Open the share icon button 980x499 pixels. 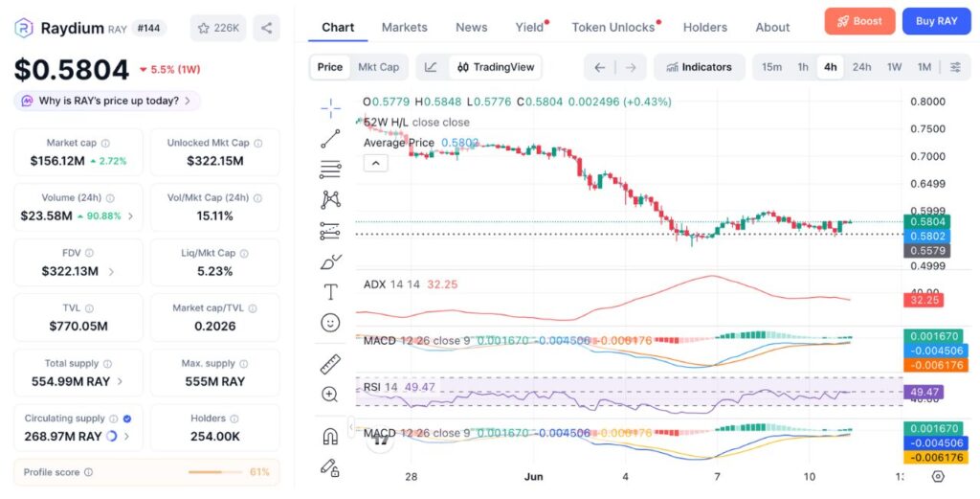click(266, 28)
